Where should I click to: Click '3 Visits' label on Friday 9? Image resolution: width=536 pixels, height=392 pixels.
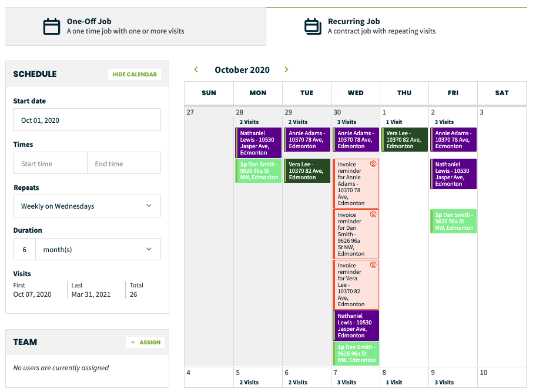click(444, 383)
